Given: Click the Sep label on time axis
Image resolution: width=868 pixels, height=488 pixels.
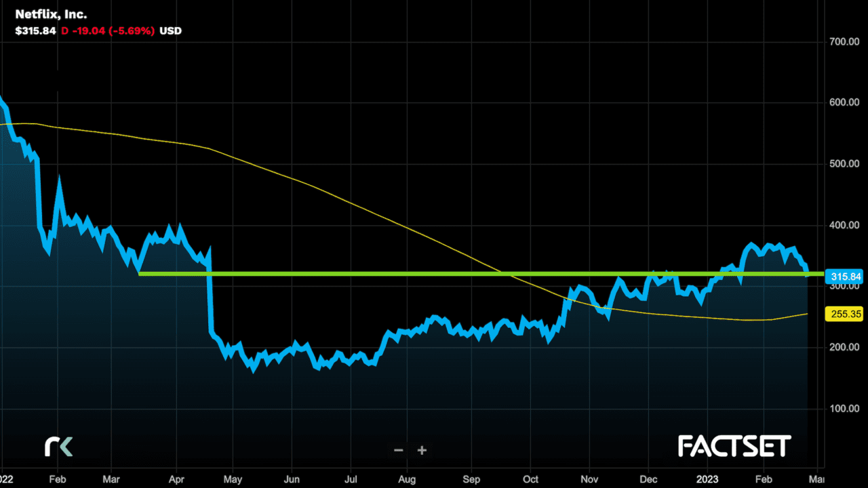Looking at the screenshot, I should [x=471, y=479].
